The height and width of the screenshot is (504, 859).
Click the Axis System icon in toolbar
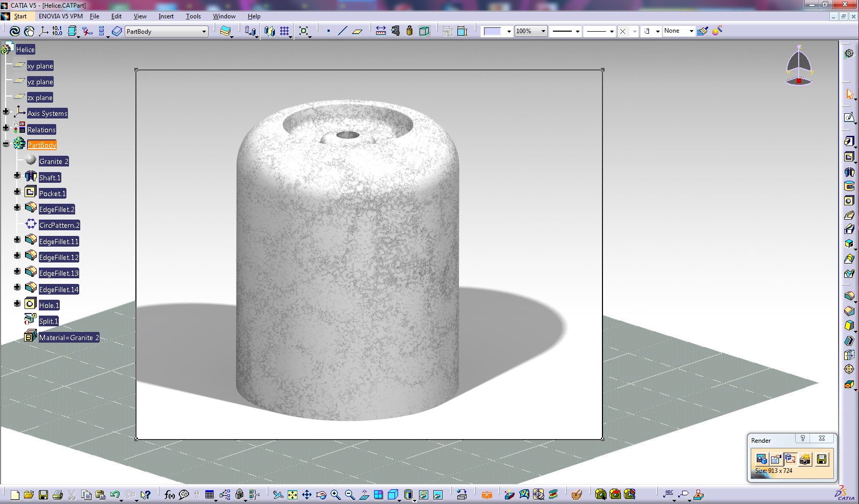[x=43, y=31]
